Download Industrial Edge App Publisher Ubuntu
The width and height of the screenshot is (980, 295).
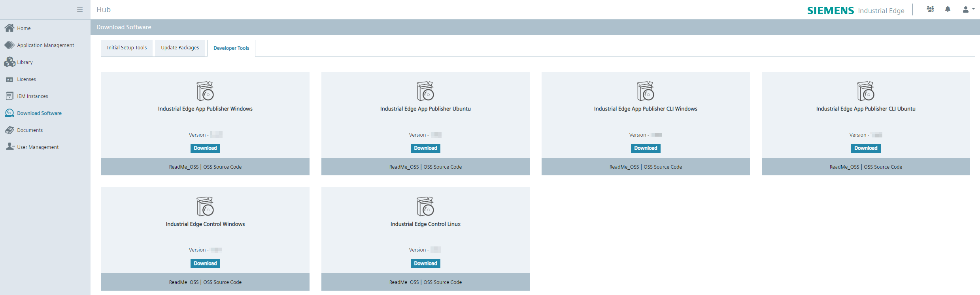click(425, 148)
